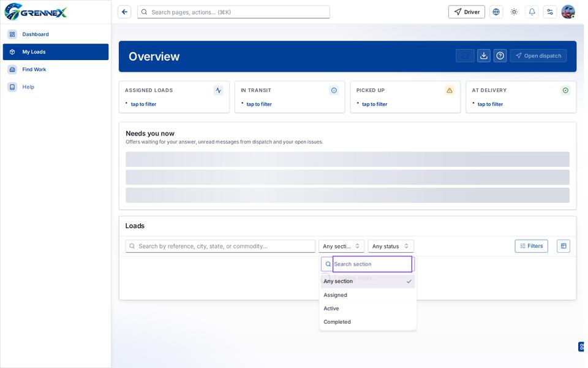
Task: Open the Filters button
Action: [532, 247]
